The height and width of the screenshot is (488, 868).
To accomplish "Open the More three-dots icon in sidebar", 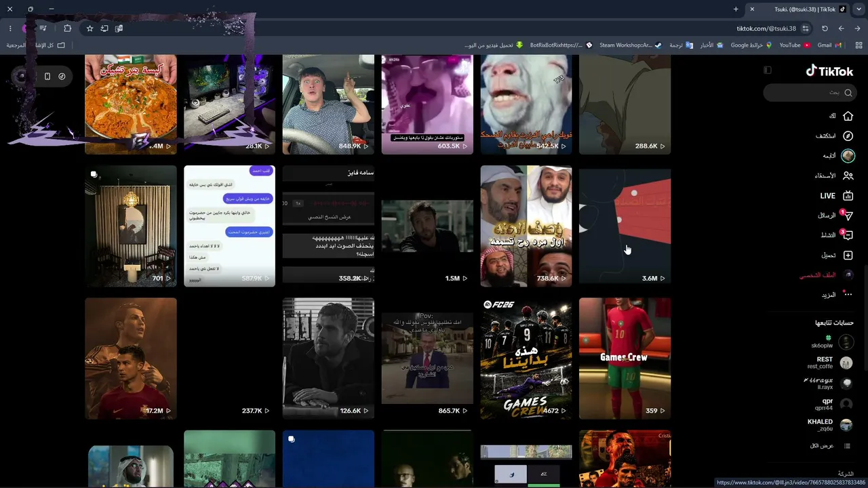I will 848,295.
